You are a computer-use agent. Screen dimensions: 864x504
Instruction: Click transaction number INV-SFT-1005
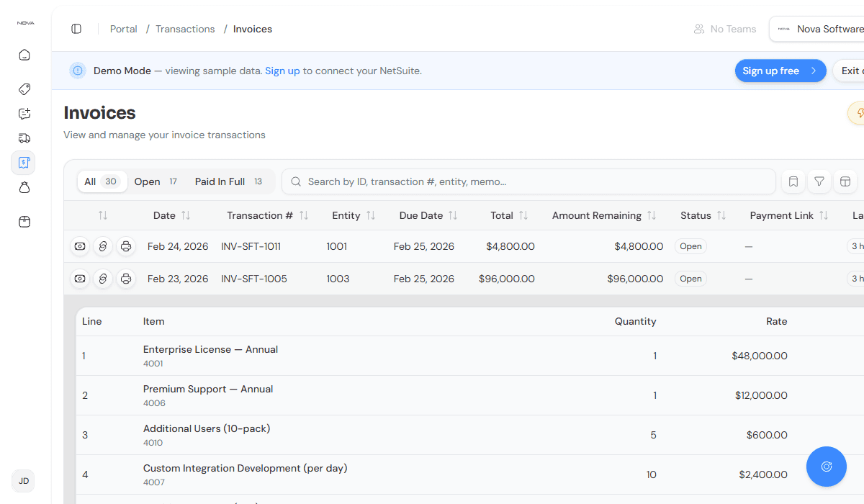pos(253,279)
